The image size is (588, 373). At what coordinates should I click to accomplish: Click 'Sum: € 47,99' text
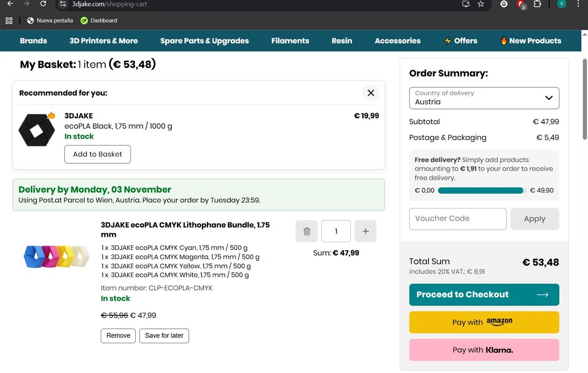click(x=336, y=253)
